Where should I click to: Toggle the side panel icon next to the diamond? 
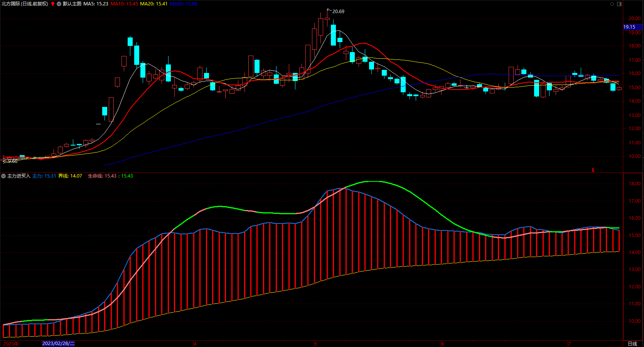pyautogui.click(x=619, y=4)
